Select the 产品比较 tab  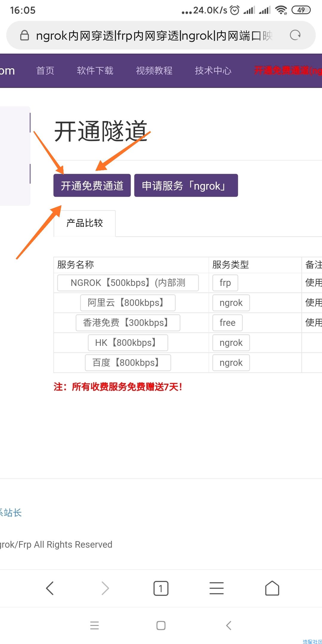85,223
